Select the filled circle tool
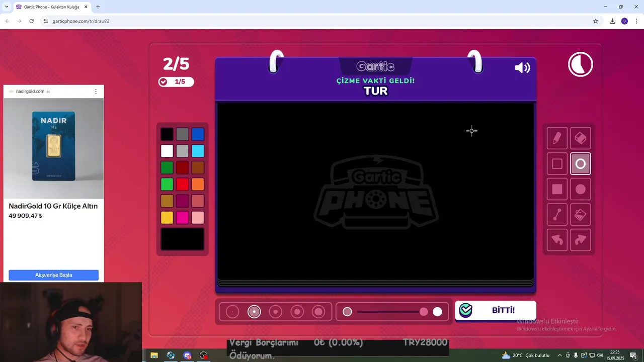 (581, 189)
